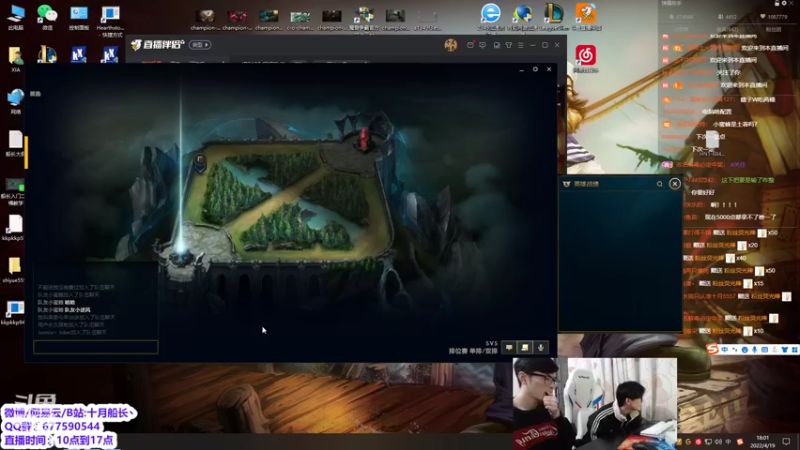
Task: Open the NetEase Cloud Music icon
Action: [586, 58]
